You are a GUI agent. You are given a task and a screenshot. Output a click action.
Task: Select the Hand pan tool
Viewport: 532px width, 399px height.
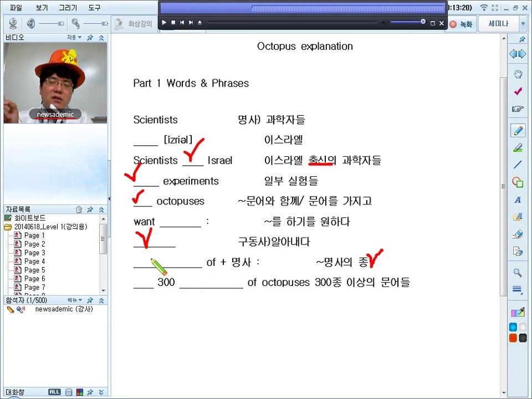click(x=518, y=74)
